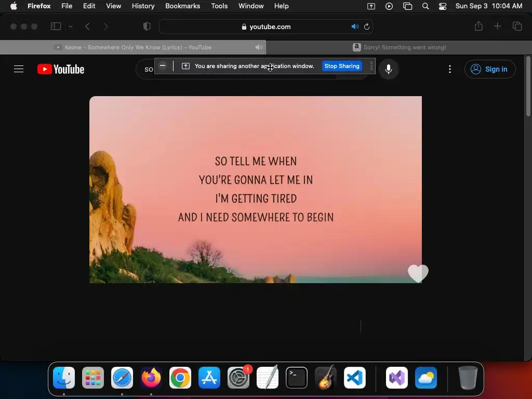Screen dimensions: 532x399
Task: Select the Keane Somewhere Only We Know tab
Action: tap(133, 47)
